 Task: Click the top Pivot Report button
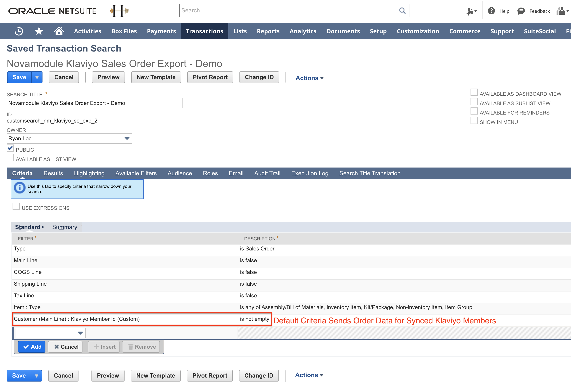point(210,77)
